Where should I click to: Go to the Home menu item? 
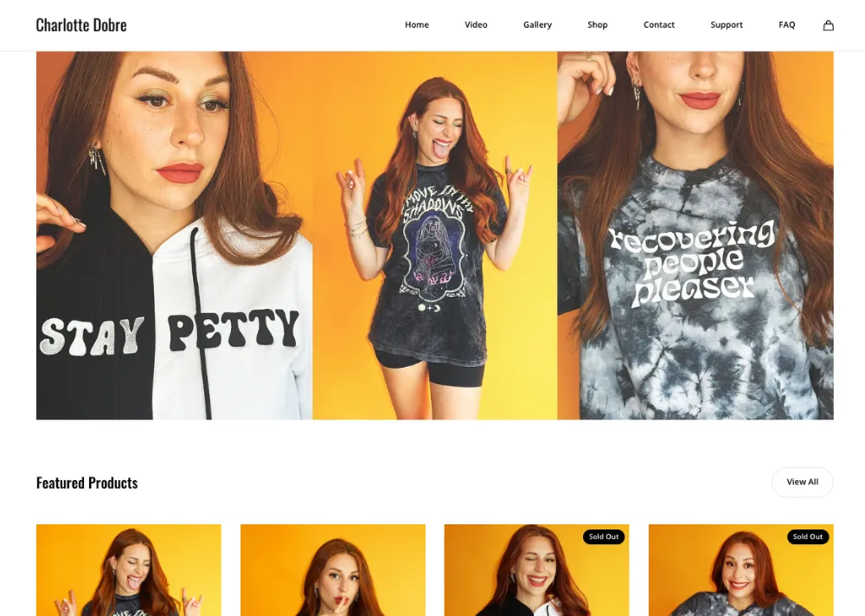[x=417, y=25]
